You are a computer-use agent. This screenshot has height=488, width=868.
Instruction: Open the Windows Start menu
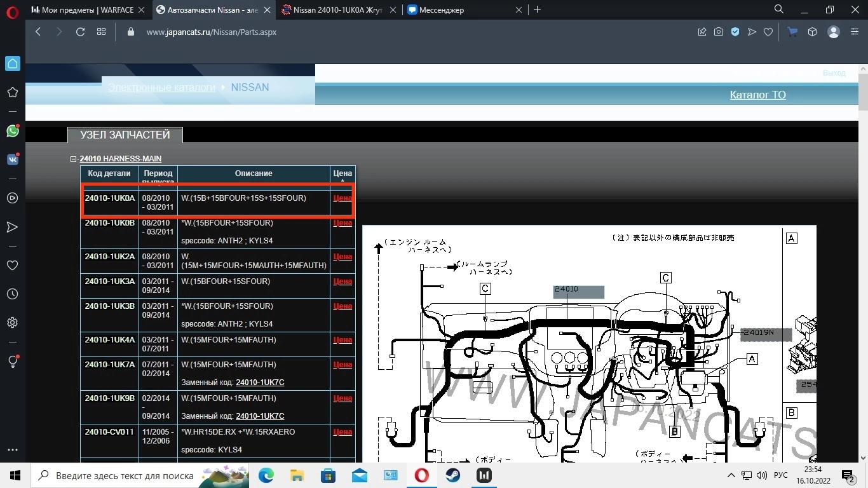[15, 475]
